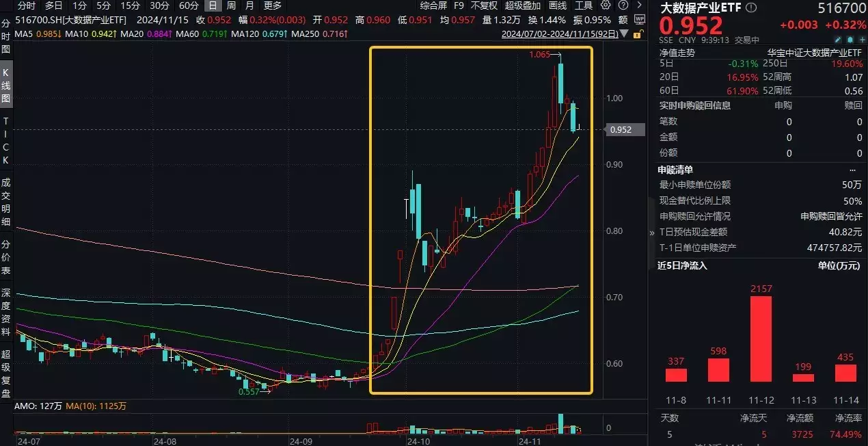The width and height of the screenshot is (868, 446).
Task: Expand the toolbar with the right chevron icon
Action: point(639,5)
